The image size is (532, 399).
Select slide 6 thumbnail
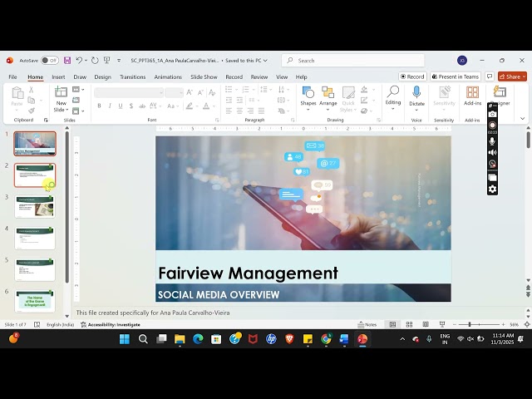35,301
